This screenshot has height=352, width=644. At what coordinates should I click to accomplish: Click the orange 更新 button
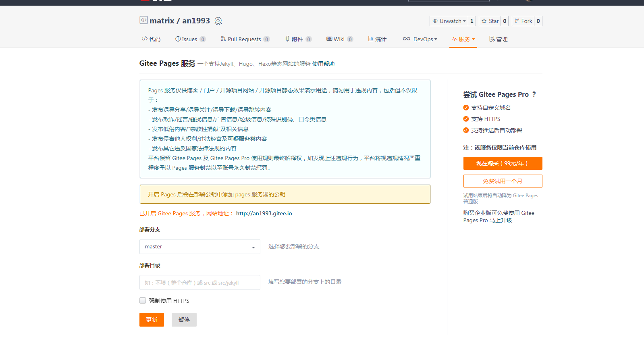[x=152, y=320]
